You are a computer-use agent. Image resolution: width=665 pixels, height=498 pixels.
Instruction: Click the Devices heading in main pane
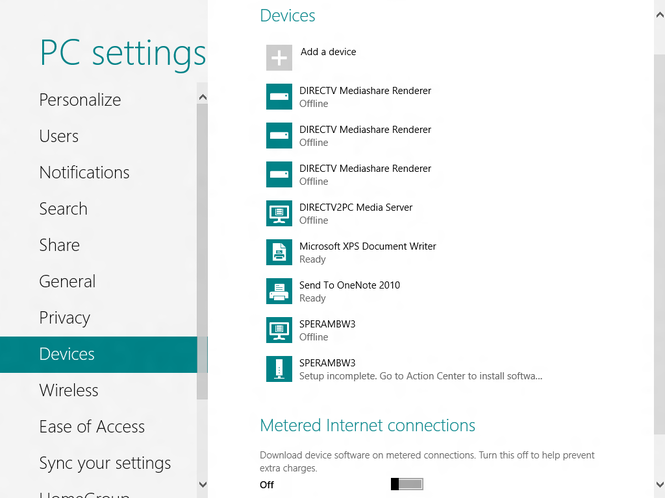click(288, 16)
